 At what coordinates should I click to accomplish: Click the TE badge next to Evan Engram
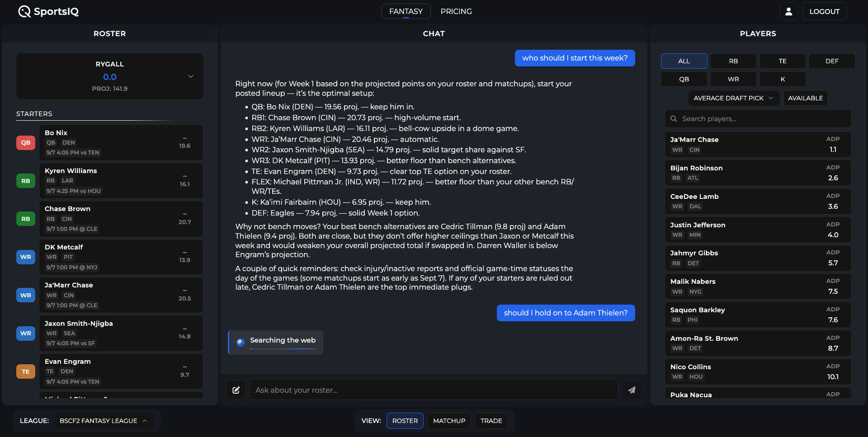pyautogui.click(x=26, y=371)
